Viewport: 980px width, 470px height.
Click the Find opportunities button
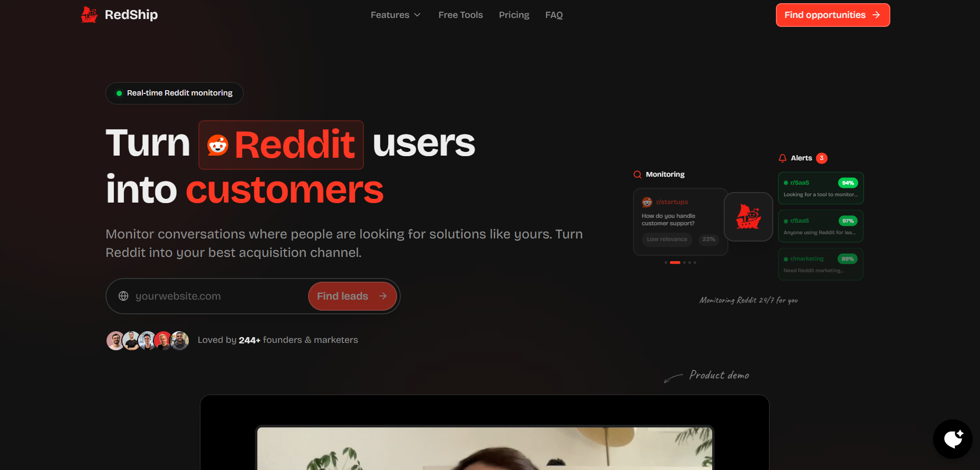[x=833, y=15]
